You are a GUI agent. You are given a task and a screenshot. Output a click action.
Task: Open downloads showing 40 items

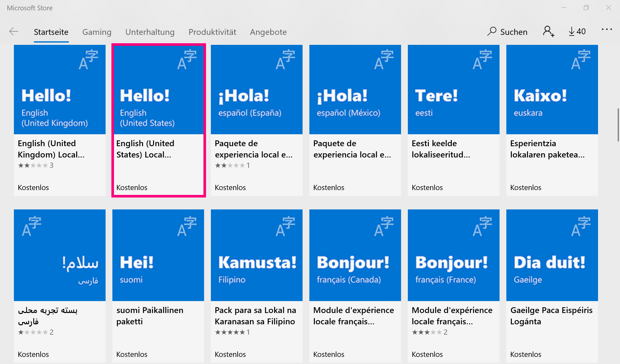pos(577,32)
